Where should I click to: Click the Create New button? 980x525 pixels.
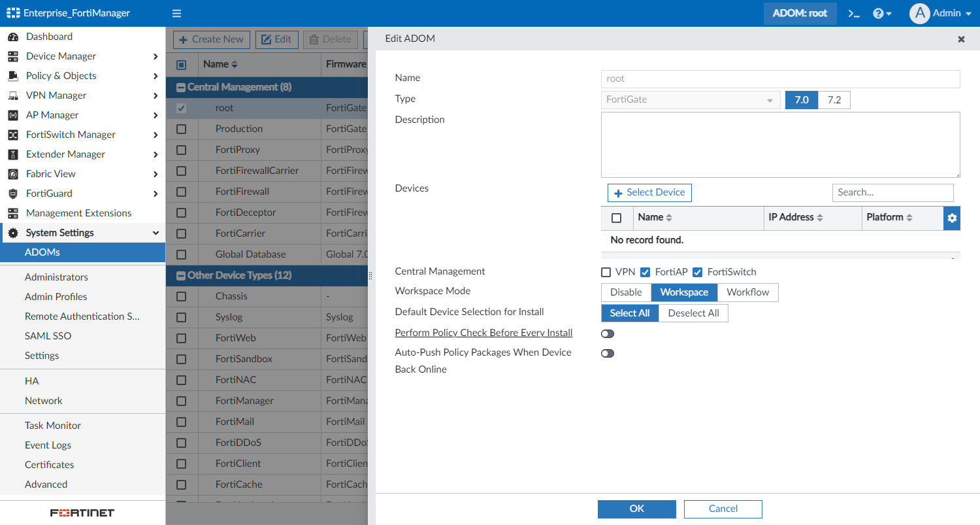pos(212,39)
